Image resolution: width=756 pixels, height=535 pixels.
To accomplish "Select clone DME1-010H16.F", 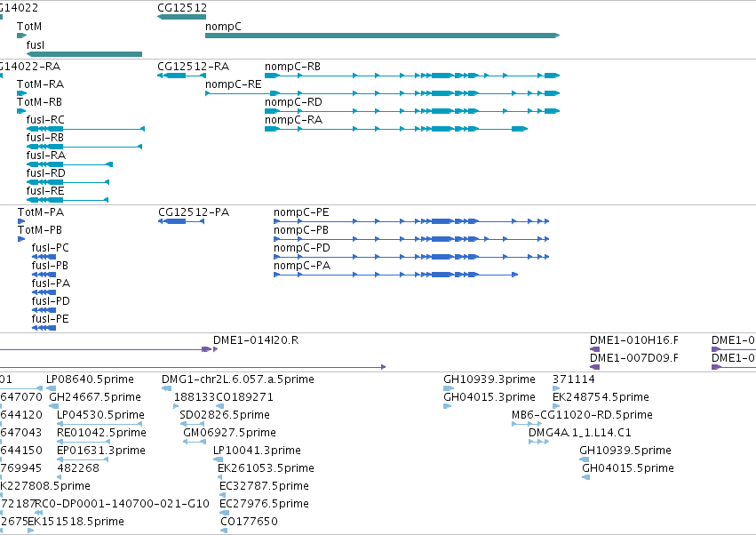I will click(x=595, y=349).
